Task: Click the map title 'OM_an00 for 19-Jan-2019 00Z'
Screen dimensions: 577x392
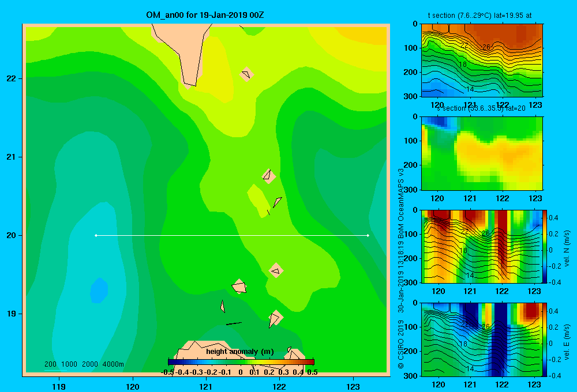Action: click(x=205, y=15)
